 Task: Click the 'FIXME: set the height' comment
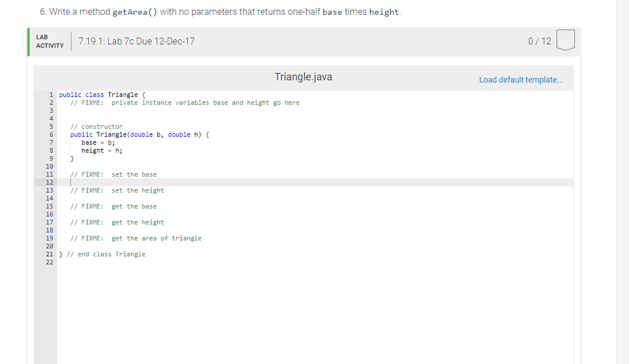[x=117, y=190]
